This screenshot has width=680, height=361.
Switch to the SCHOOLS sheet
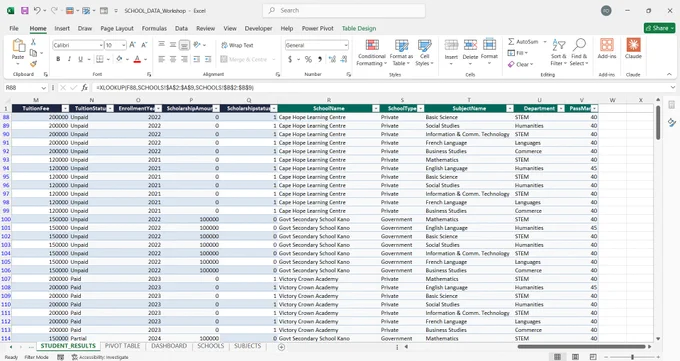(210, 346)
